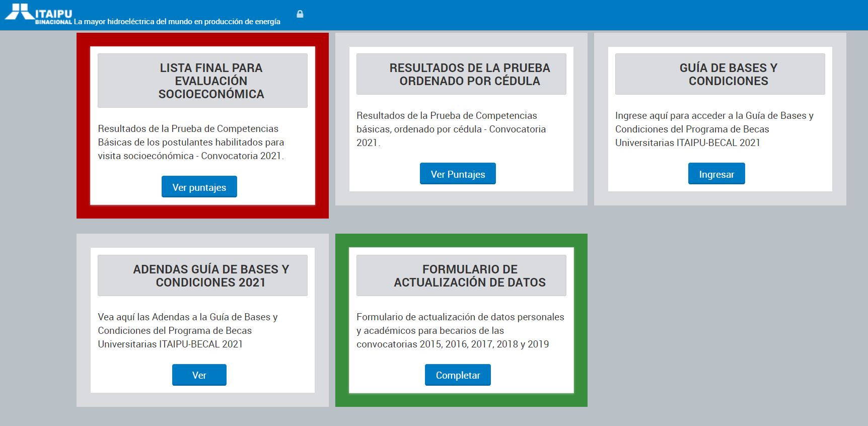Viewport: 868px width, 426px height.
Task: Select the Lista Final para Evaluación Socioeconómica heading
Action: (202, 81)
